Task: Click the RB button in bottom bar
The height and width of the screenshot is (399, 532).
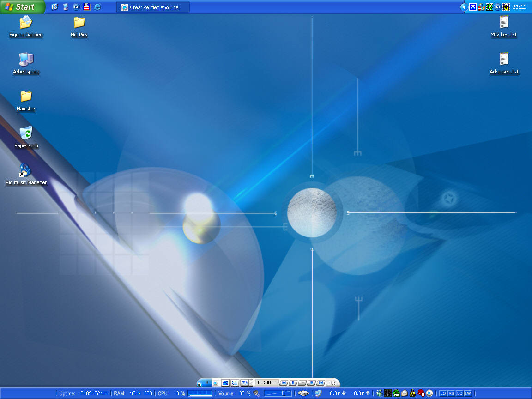Action: click(x=451, y=393)
